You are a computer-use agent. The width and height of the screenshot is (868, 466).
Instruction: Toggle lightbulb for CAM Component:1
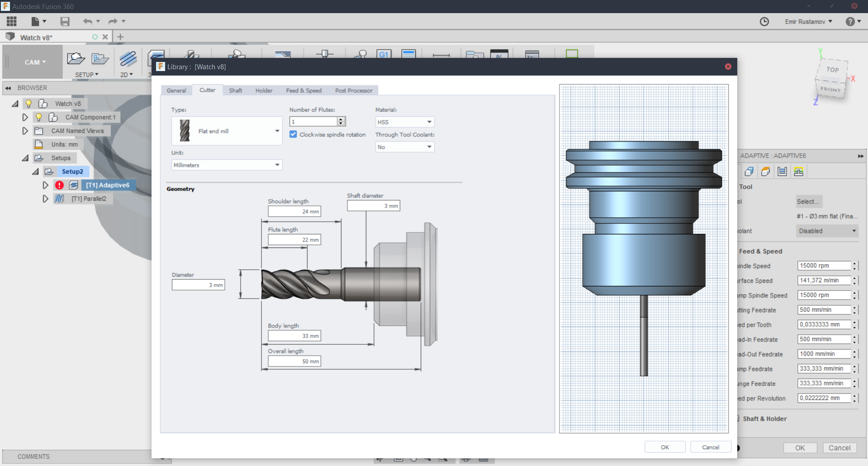(x=39, y=117)
